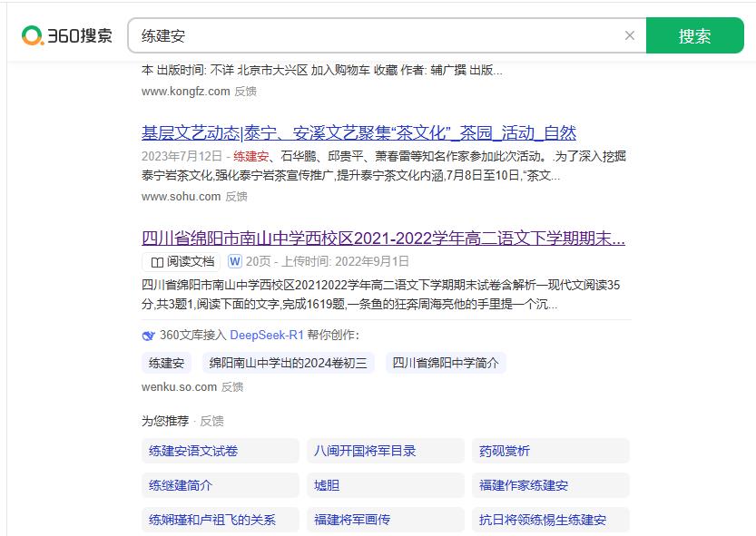Click www.kongfz.com source text
Image resolution: width=756 pixels, height=536 pixels.
[x=186, y=91]
